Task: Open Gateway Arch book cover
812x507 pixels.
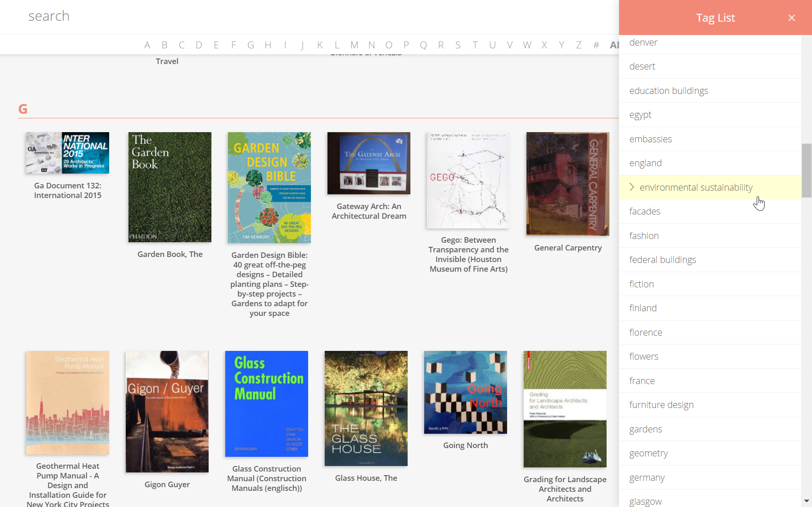Action: tap(369, 163)
